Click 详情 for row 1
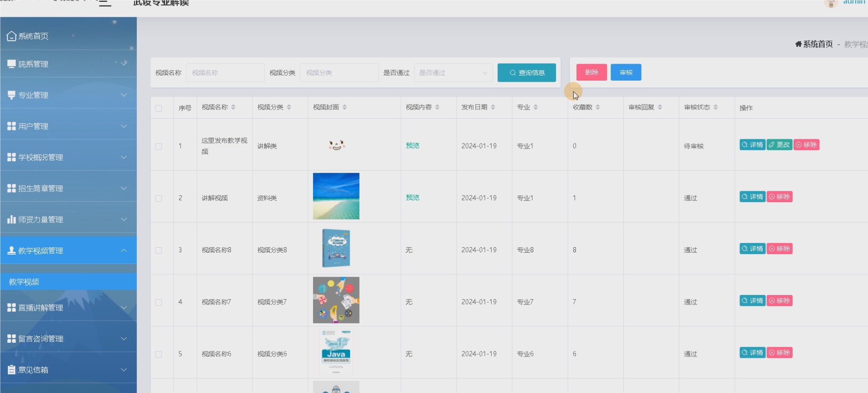Screen dimensions: 868x393 coord(752,145)
